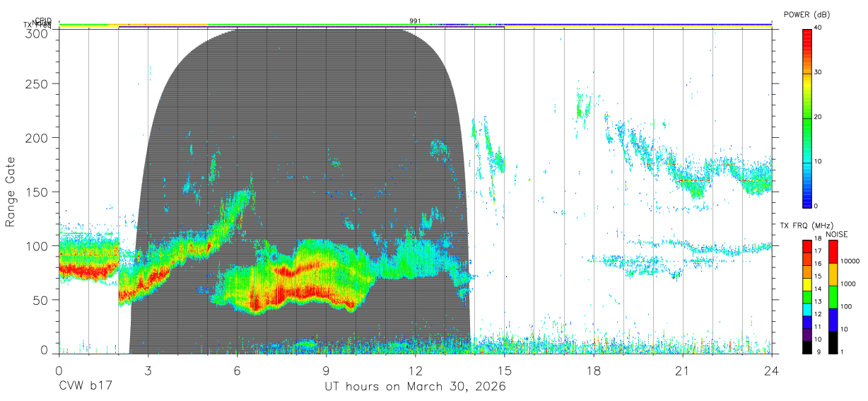The image size is (868, 401).
Task: Click the 300 range gate tick label
Action: tap(38, 33)
